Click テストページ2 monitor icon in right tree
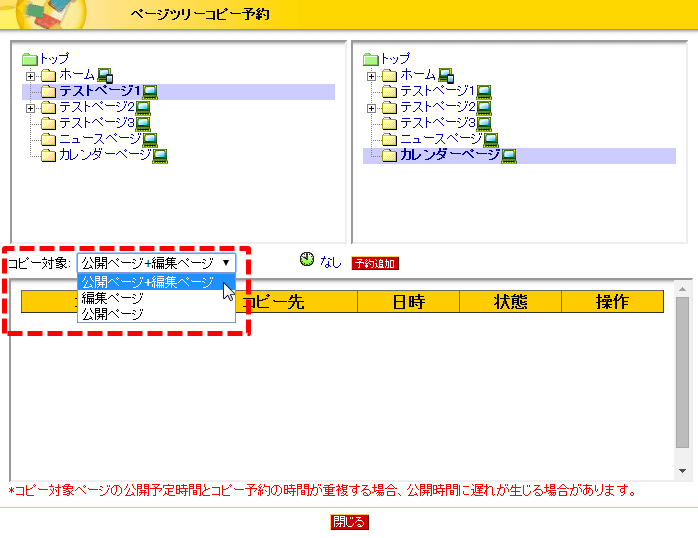This screenshot has height=538, width=698. pyautogui.click(x=484, y=108)
